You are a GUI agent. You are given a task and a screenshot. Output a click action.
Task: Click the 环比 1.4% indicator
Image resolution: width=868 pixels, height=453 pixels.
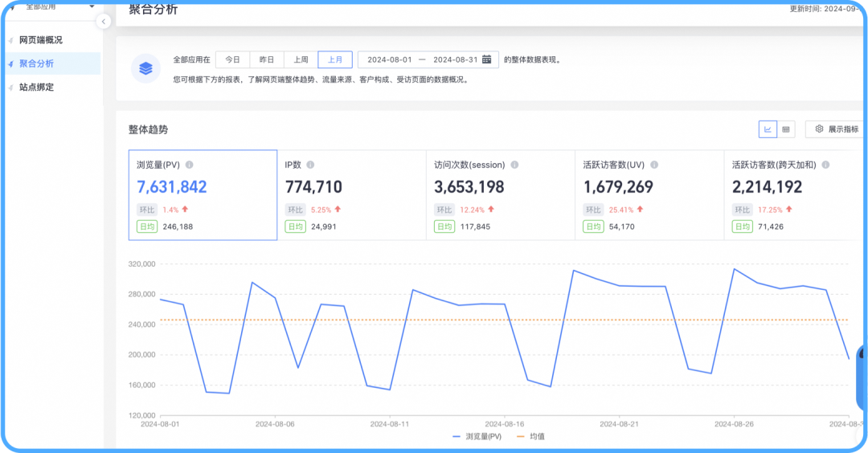pyautogui.click(x=162, y=210)
